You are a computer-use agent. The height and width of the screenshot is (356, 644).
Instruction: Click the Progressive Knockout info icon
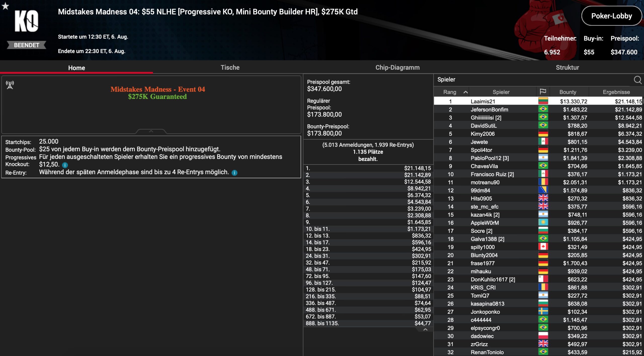(x=65, y=165)
